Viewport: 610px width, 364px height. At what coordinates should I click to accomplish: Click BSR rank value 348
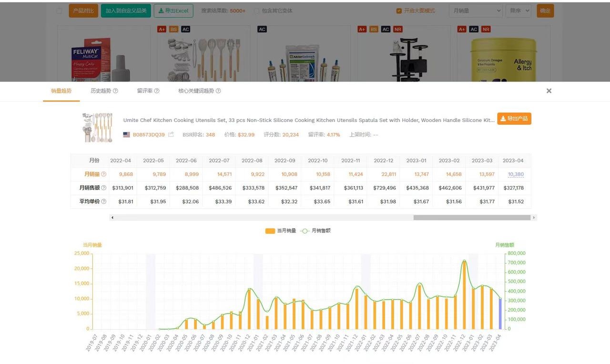point(210,135)
